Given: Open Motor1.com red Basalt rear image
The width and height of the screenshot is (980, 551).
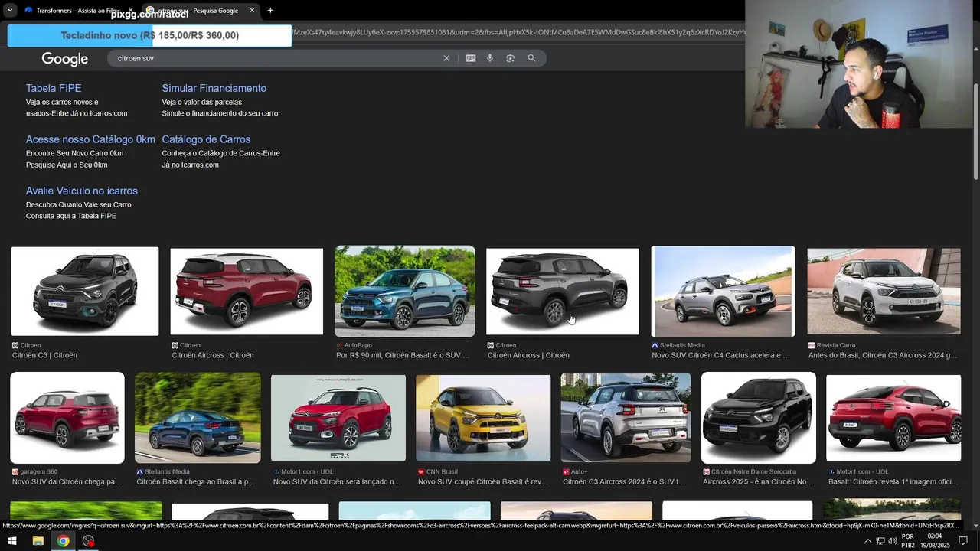Looking at the screenshot, I should [893, 418].
